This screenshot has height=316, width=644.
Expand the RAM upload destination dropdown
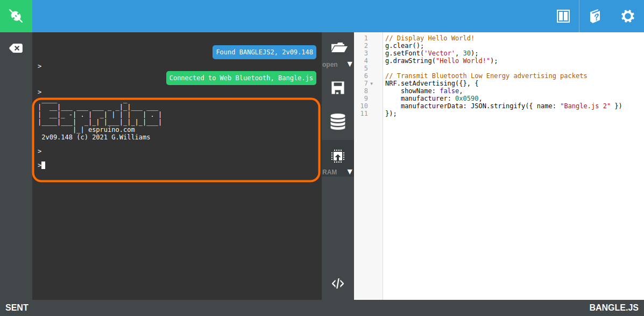pos(350,172)
